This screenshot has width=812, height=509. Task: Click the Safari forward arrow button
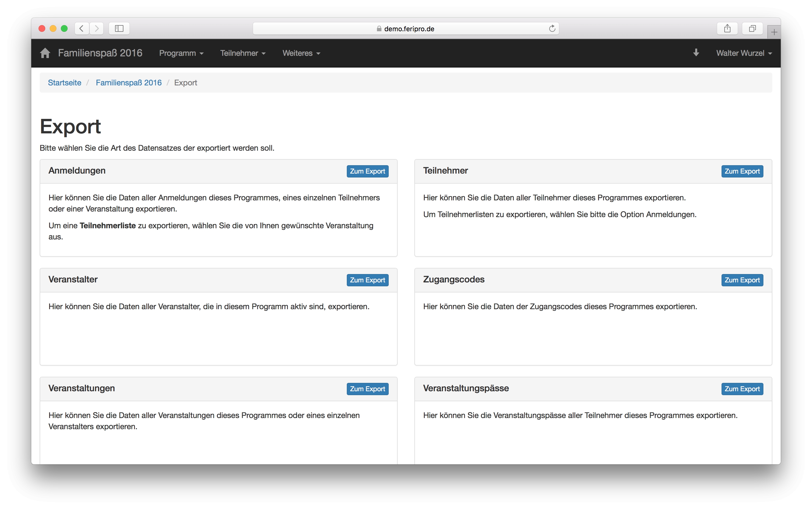click(97, 29)
